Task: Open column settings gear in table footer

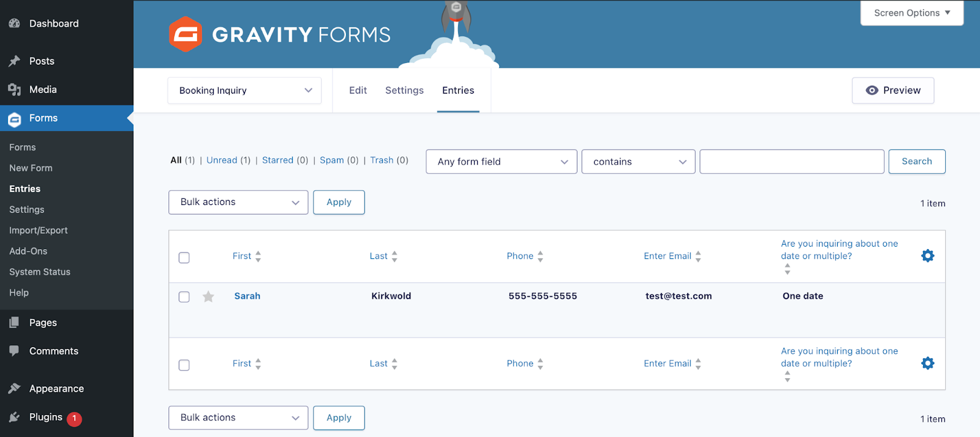Action: (928, 364)
